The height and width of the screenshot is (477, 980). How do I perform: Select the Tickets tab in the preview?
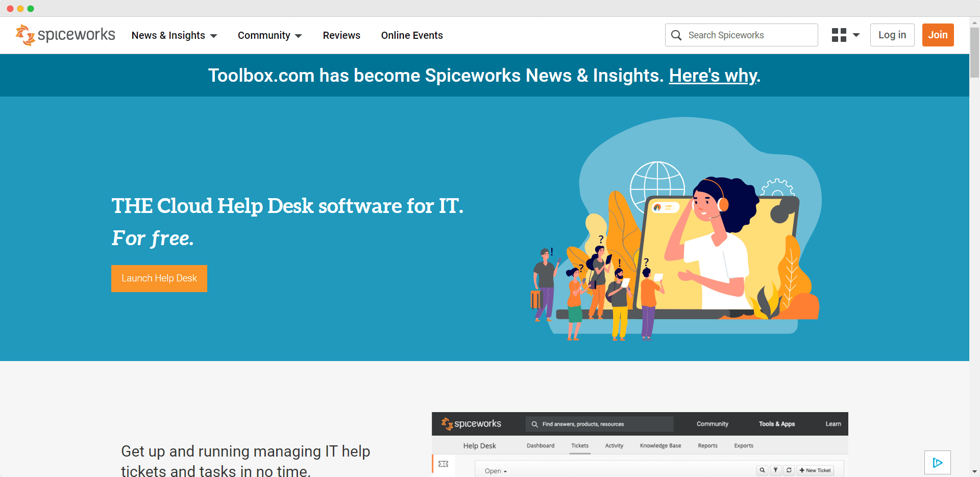point(580,446)
